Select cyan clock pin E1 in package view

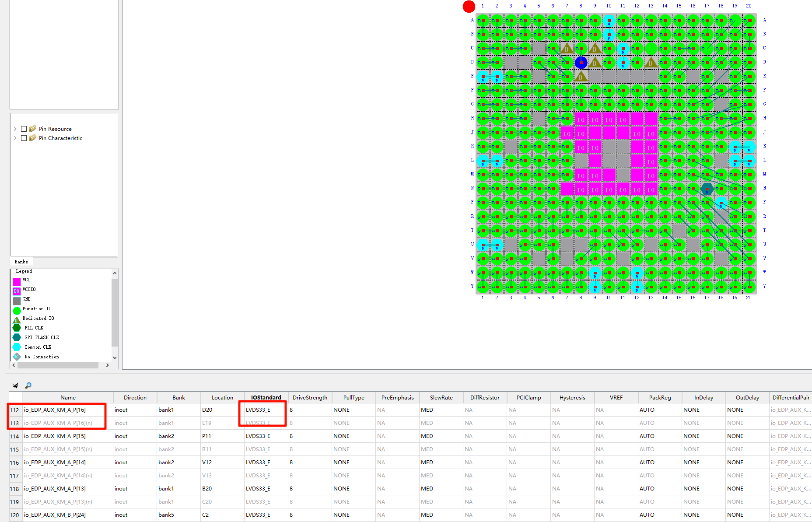coord(483,77)
